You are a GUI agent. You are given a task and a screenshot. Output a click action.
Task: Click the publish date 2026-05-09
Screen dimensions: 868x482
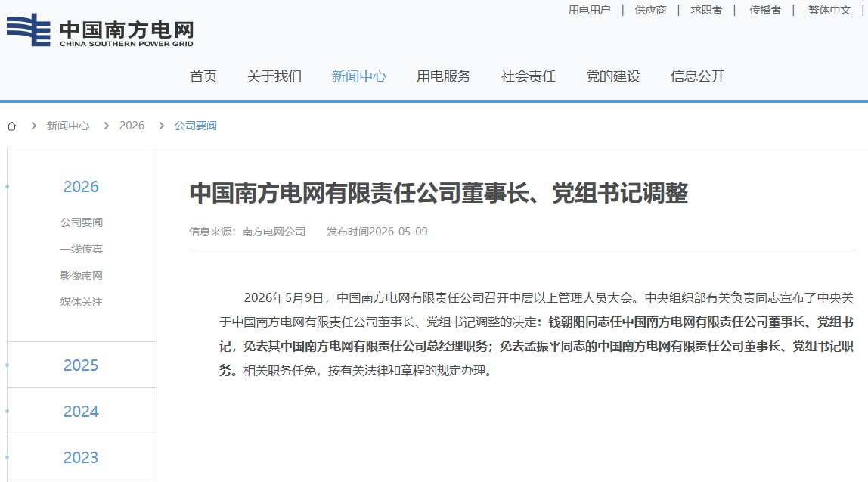398,232
